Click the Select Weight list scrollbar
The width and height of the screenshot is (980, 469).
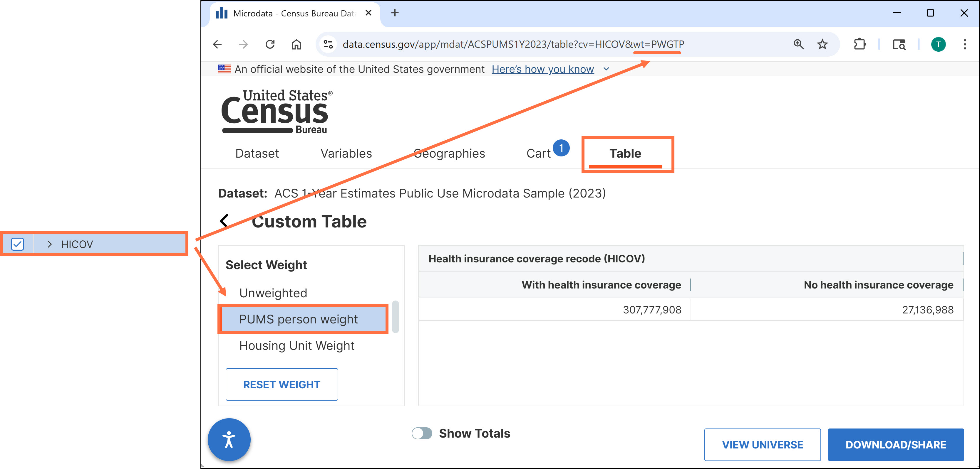(x=395, y=317)
